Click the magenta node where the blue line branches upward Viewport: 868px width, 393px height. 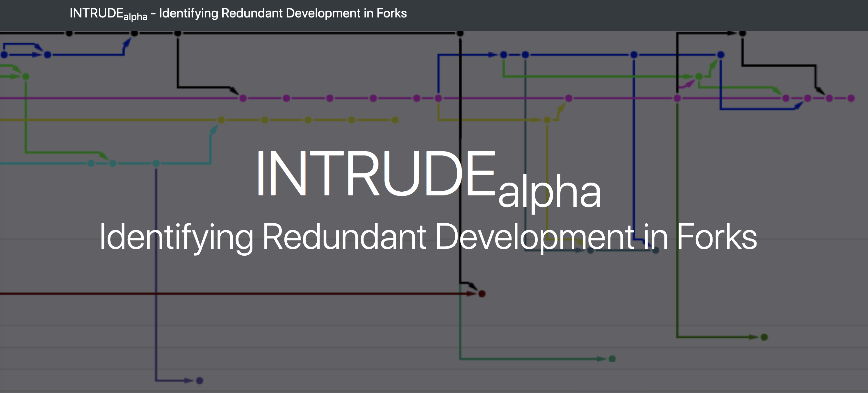pyautogui.click(x=439, y=98)
